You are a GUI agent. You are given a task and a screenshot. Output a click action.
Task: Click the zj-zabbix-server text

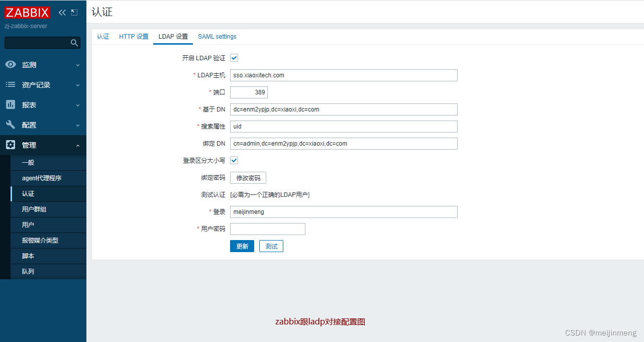click(26, 26)
